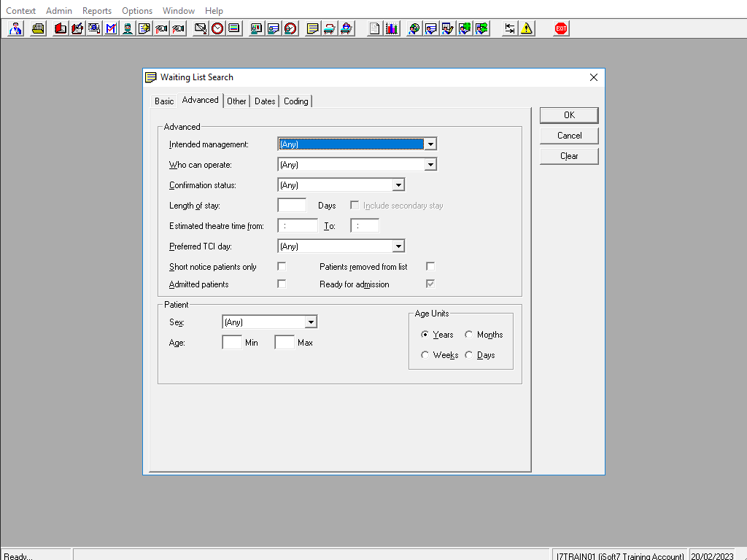Screen dimensions: 747x560
Task: Select the Advanced tab
Action: [200, 100]
